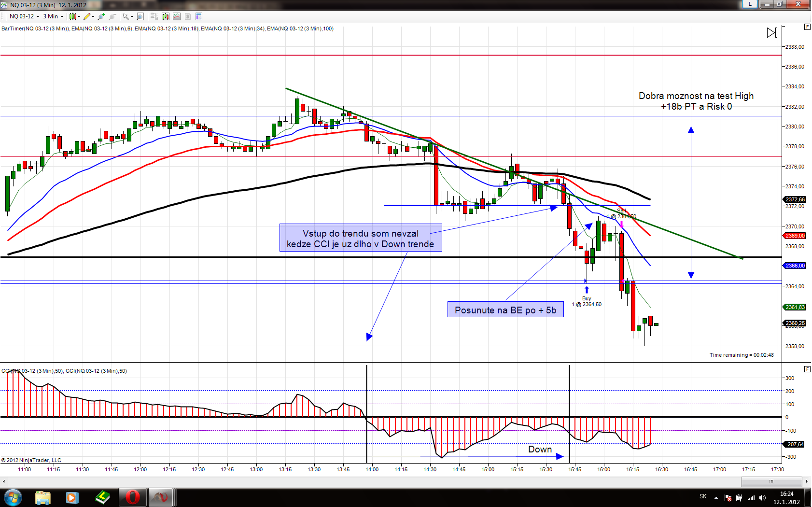Click the Show Desktop strip on taskbar
Image resolution: width=812 pixels, height=507 pixels.
tap(808, 497)
